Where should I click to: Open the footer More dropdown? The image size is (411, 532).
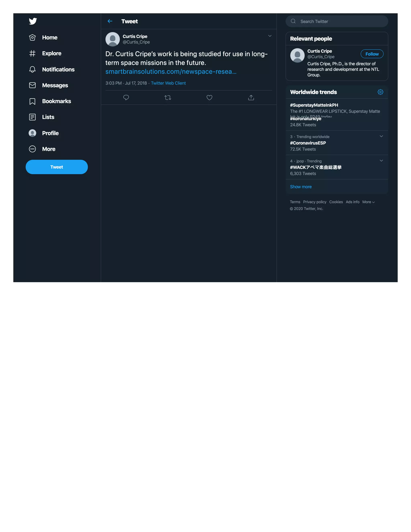click(x=368, y=202)
